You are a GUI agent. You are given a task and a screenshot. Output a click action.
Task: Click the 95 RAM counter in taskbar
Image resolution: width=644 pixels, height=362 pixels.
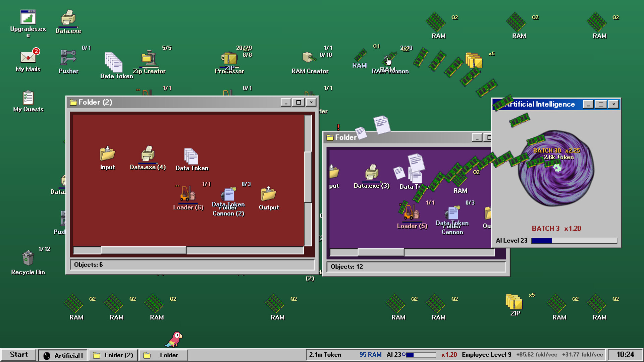(370, 355)
